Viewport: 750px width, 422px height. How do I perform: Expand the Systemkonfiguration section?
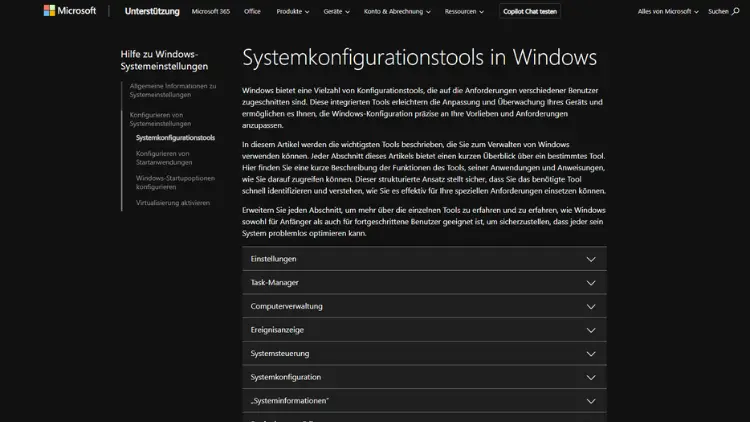point(424,377)
